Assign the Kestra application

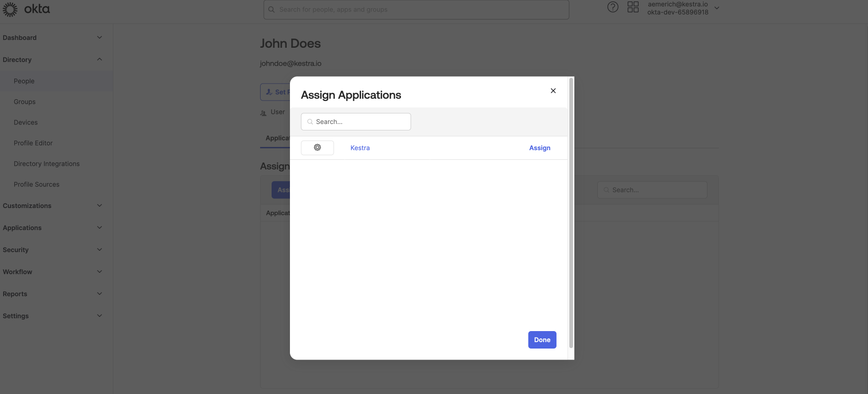tap(540, 148)
